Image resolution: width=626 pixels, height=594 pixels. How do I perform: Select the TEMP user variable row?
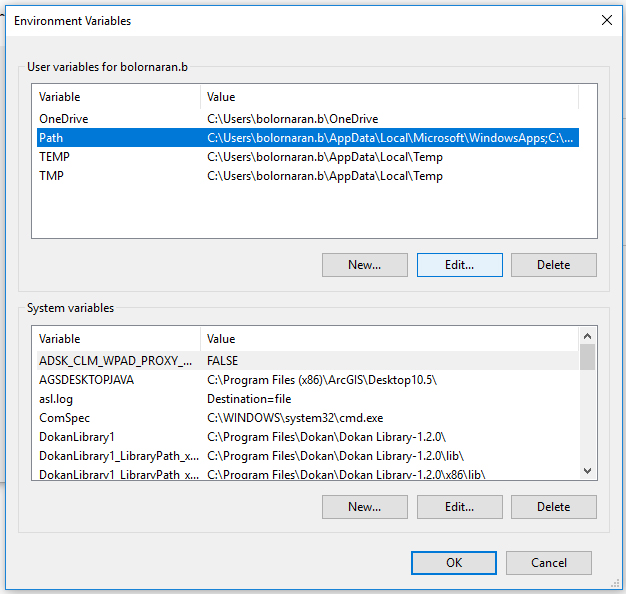click(308, 156)
